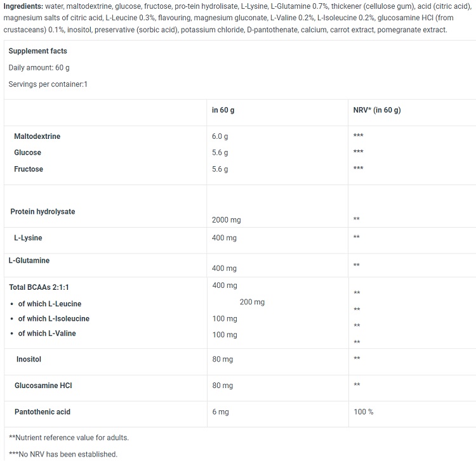
Task: Select the NRV* (in 60 g) column header
Action: [x=377, y=110]
